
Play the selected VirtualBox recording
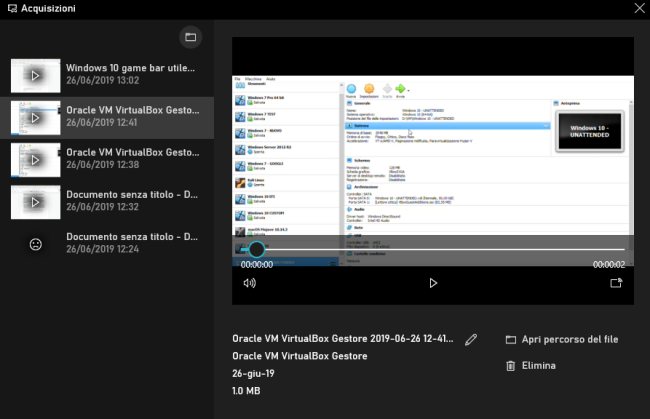[433, 283]
